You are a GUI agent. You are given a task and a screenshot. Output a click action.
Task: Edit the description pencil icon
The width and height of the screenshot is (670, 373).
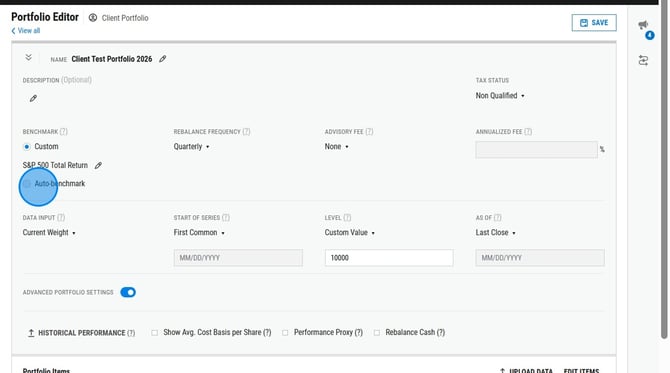pyautogui.click(x=33, y=98)
